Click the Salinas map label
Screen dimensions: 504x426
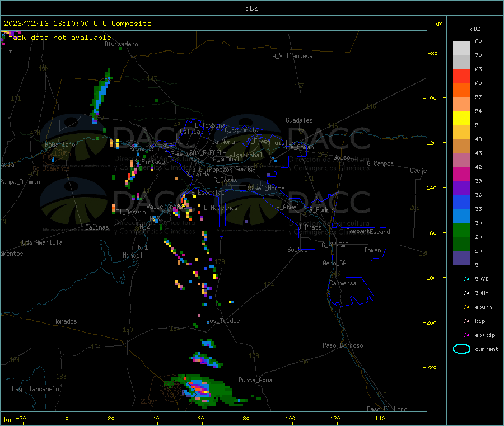coord(97,227)
